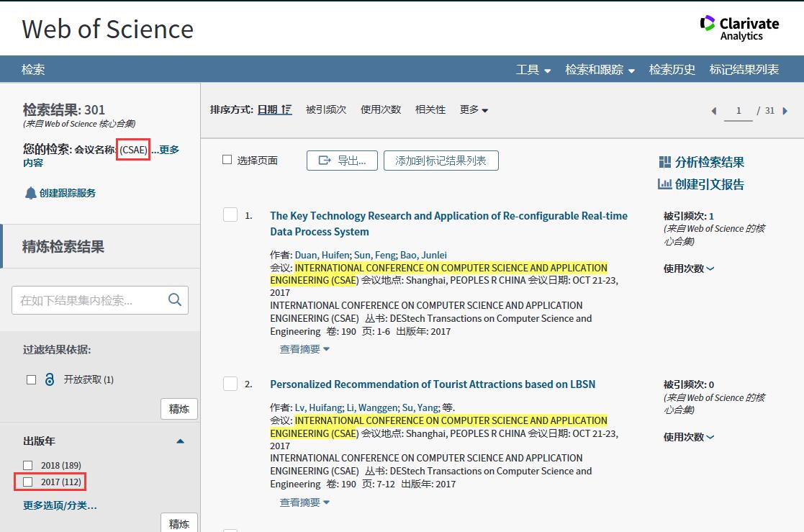
Task: Click the search magnifier icon in refine box
Action: point(175,300)
